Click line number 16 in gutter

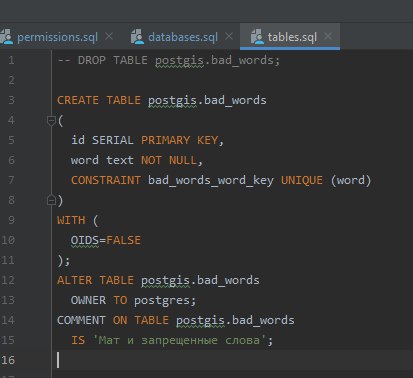pyautogui.click(x=8, y=360)
